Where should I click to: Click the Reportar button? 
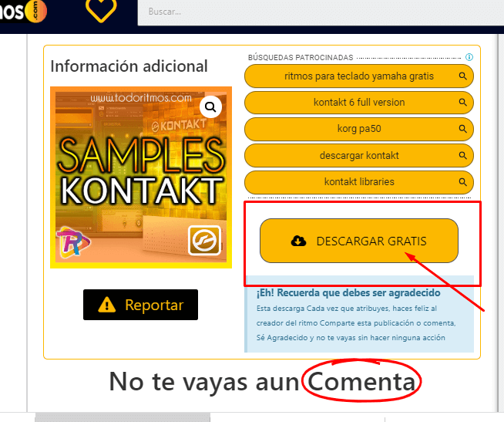pyautogui.click(x=140, y=305)
